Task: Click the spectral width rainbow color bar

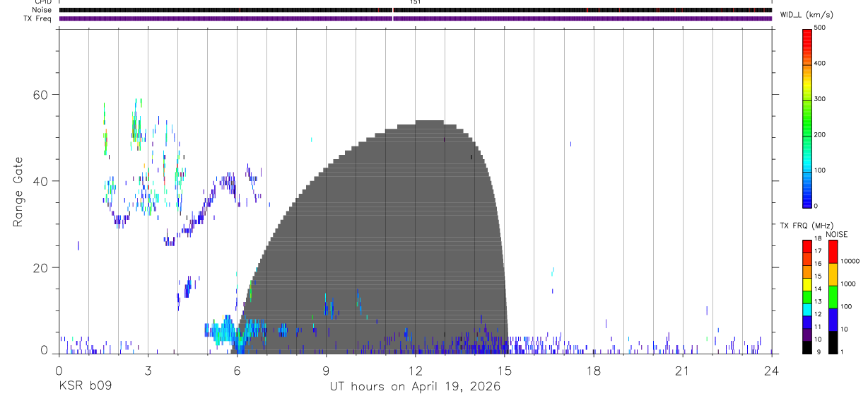Action: click(808, 117)
